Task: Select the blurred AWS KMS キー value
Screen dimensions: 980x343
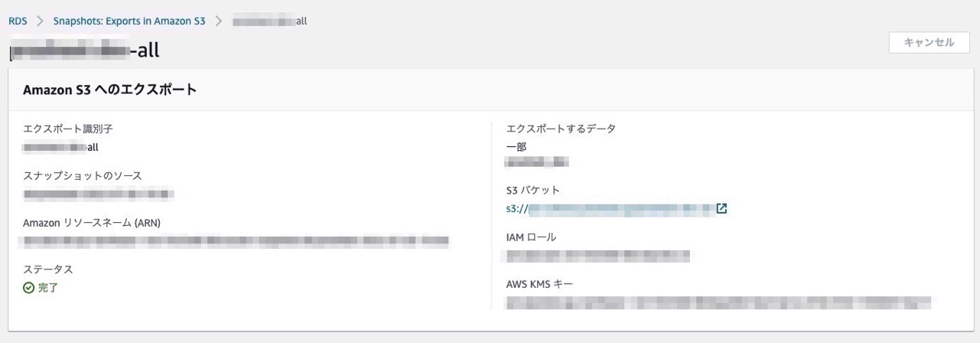Action: pyautogui.click(x=719, y=301)
